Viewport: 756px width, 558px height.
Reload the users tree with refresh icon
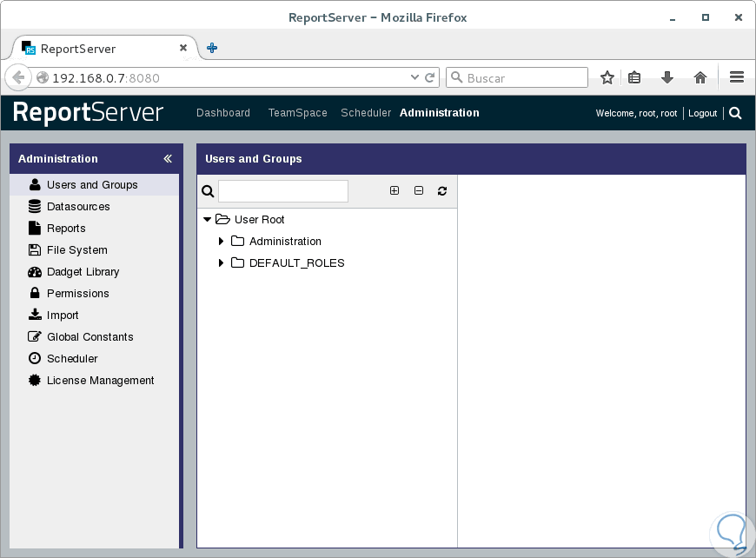pyautogui.click(x=442, y=191)
